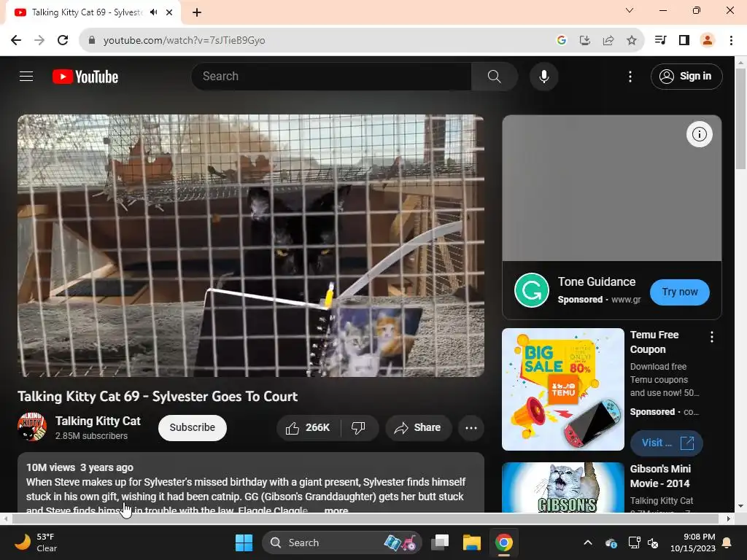This screenshot has width=747, height=560.
Task: Open Gibson's Mini Movie - 2014 title
Action: [x=660, y=476]
